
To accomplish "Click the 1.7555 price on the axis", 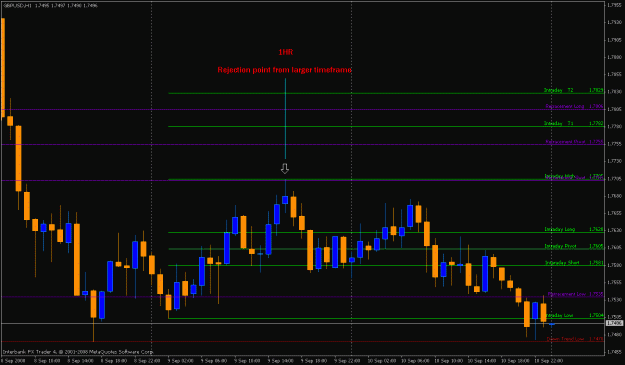I will (615, 282).
